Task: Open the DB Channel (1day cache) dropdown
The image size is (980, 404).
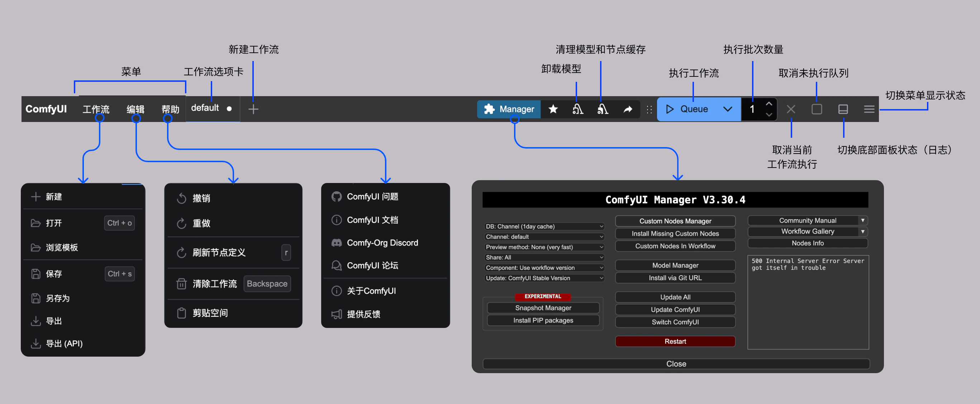Action: [544, 226]
